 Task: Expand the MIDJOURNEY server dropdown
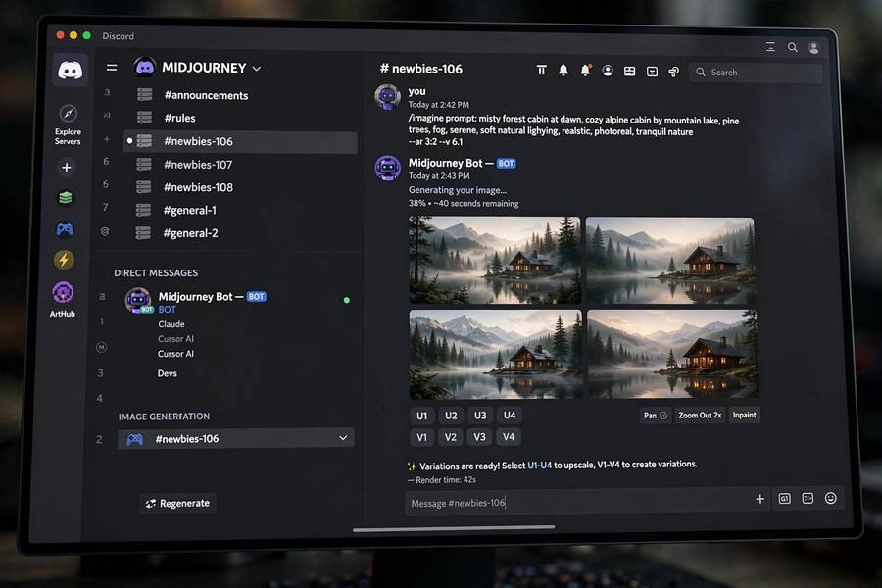(x=257, y=68)
